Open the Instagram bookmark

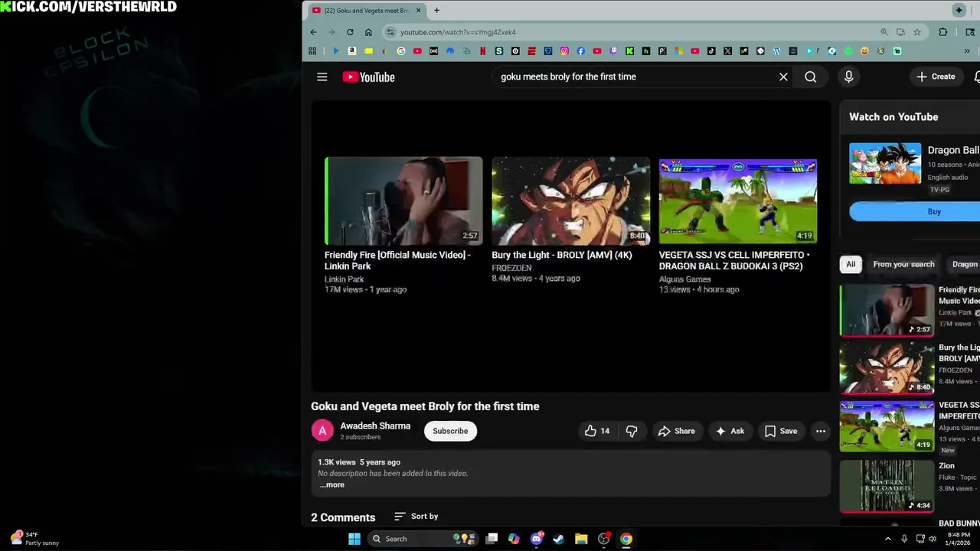pos(564,51)
